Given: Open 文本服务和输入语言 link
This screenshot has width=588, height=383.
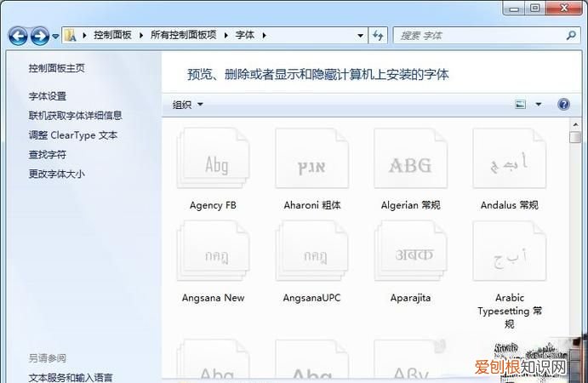Looking at the screenshot, I should point(71,377).
